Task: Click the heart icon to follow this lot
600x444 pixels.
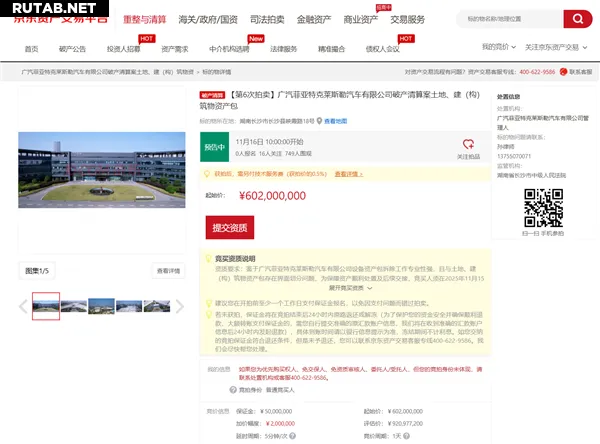Action: 468,144
